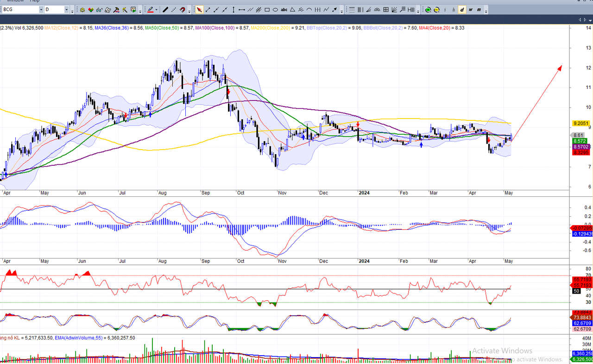Image resolution: width=593 pixels, height=364 pixels.
Task: Select the arrow marker drawing tool
Action: (x=334, y=10)
